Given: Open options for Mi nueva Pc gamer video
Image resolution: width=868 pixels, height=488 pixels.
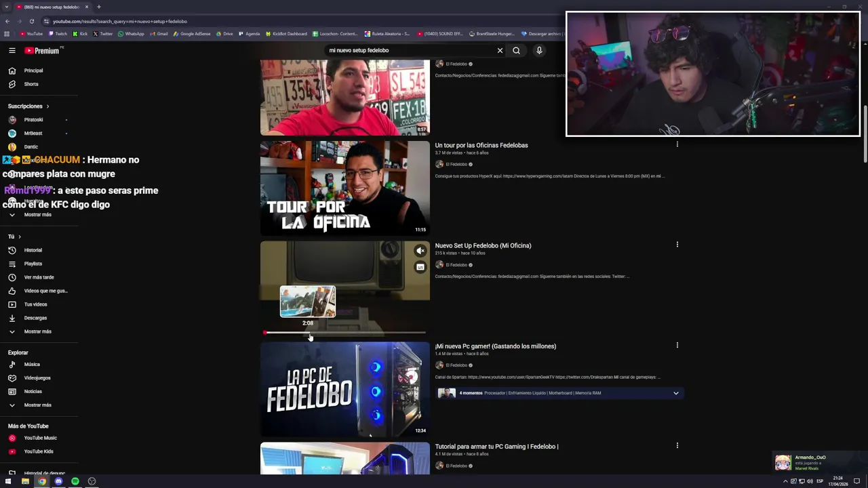Looking at the screenshot, I should tap(677, 345).
